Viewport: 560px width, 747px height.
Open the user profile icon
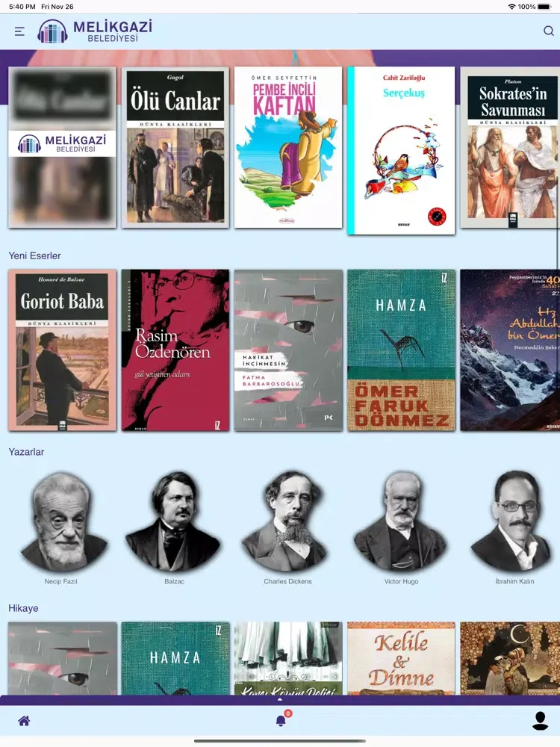coord(540,721)
